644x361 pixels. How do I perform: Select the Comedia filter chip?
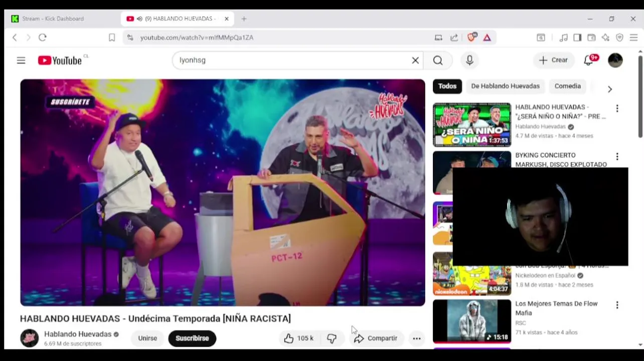567,86
